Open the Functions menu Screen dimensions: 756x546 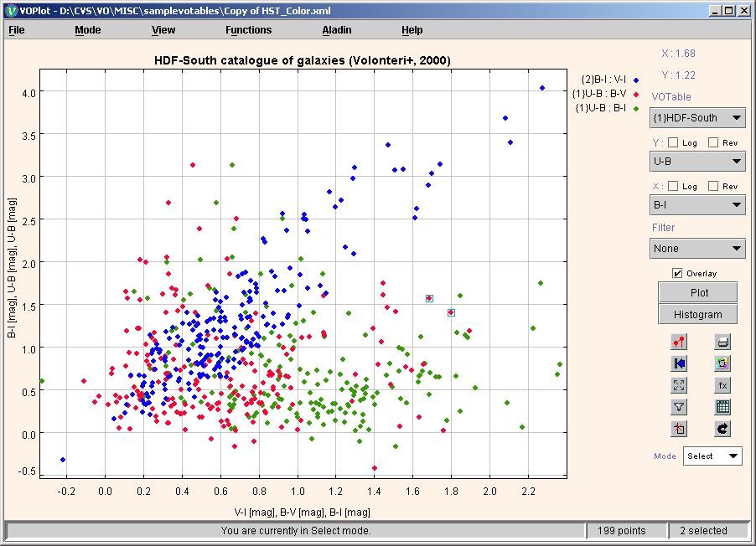248,30
